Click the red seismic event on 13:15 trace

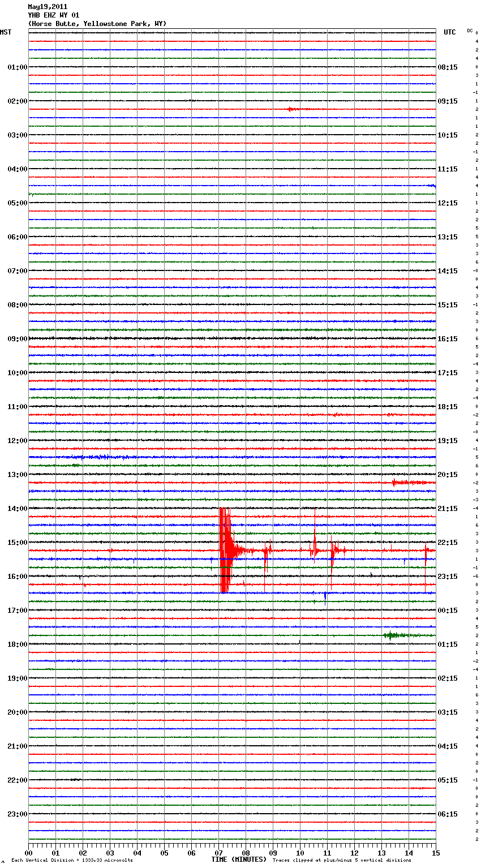pyautogui.click(x=410, y=483)
